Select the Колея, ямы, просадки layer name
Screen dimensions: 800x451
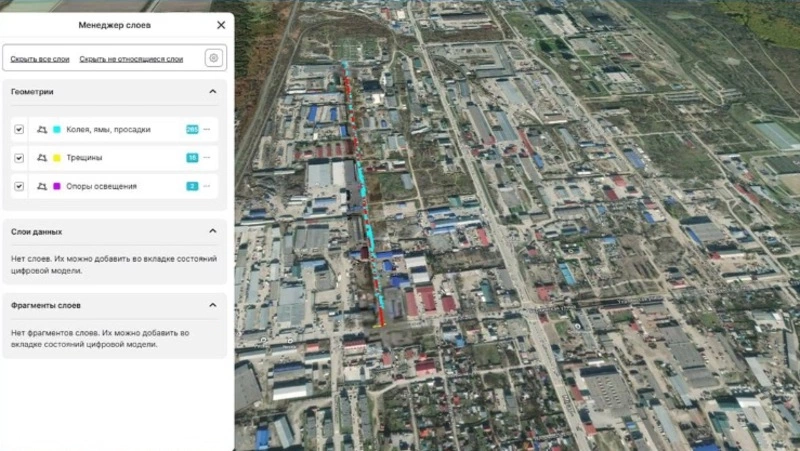(108, 130)
